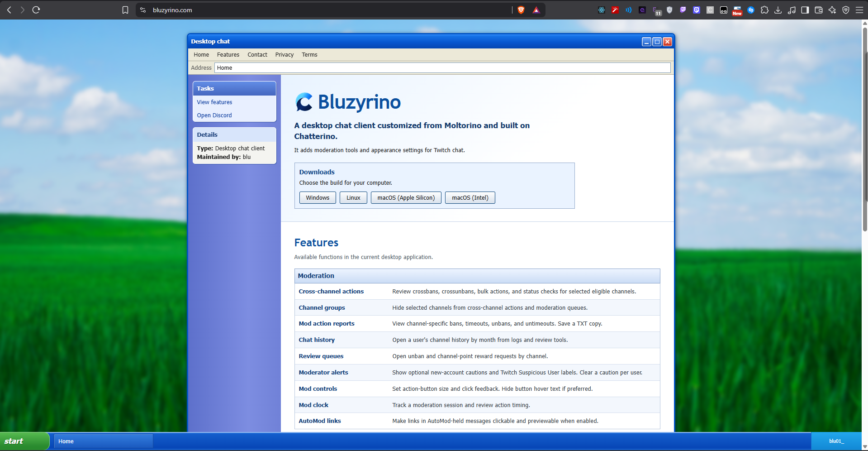
Task: Open the React atom extension icon
Action: (602, 10)
